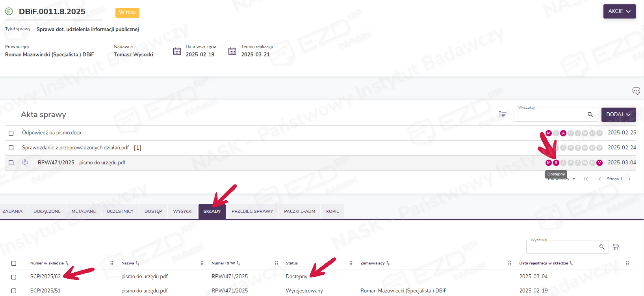The image size is (644, 296).
Task: Click the sort order icon in Akta sprawy
Action: [x=503, y=115]
